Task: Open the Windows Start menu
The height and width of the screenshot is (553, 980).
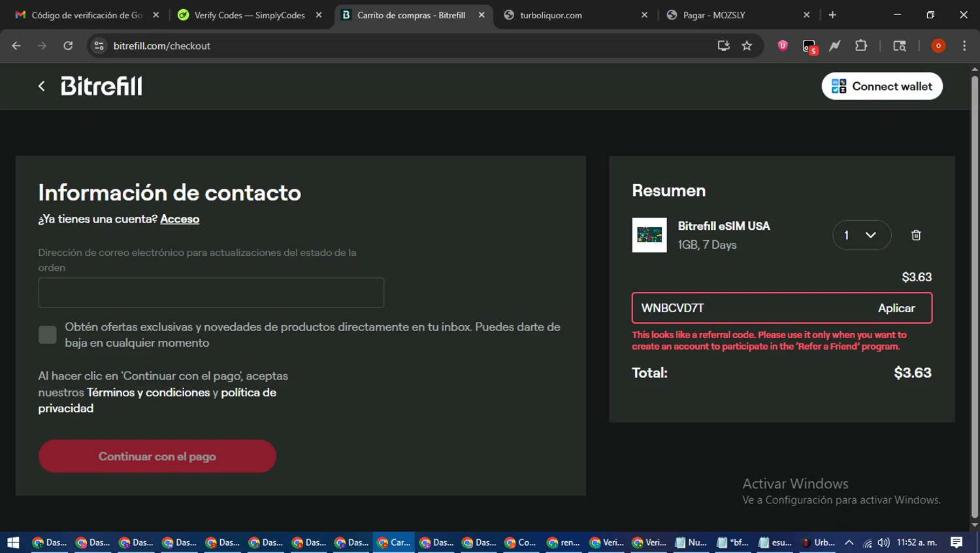Action: 13,543
